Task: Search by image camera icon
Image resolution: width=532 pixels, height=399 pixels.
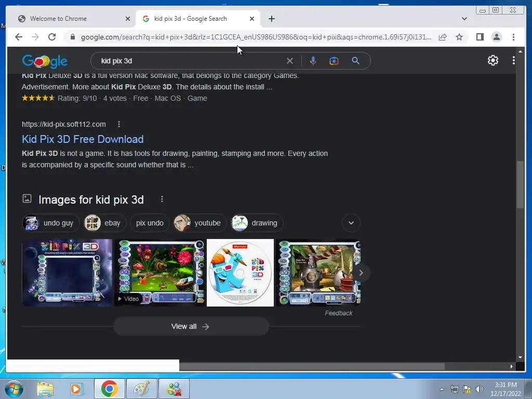Action: click(334, 61)
